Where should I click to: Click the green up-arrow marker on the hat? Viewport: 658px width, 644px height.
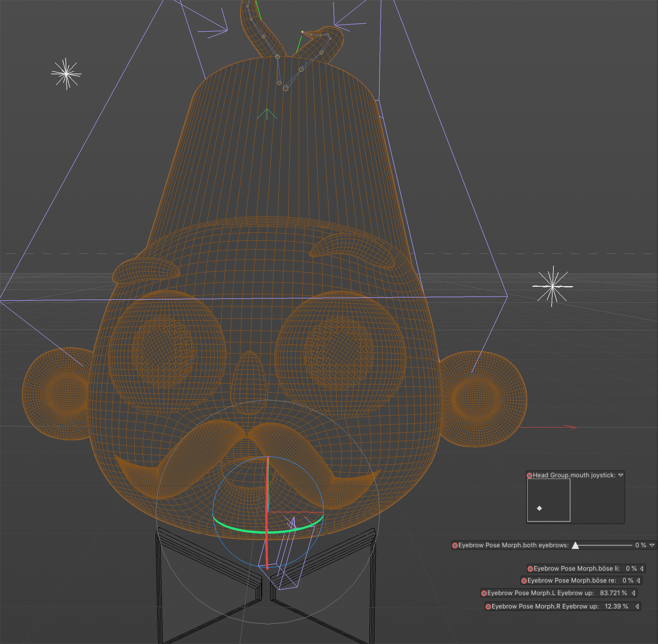[267, 114]
